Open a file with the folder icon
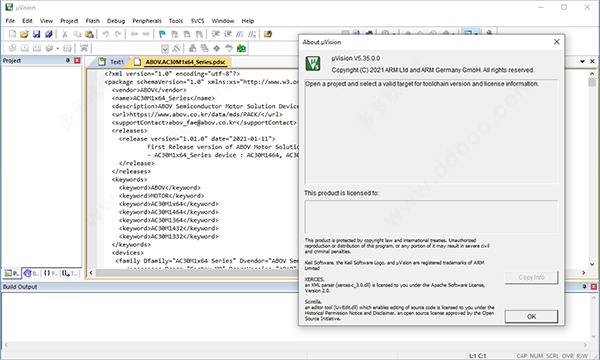Viewport: 600px width, 360px height. [x=24, y=34]
